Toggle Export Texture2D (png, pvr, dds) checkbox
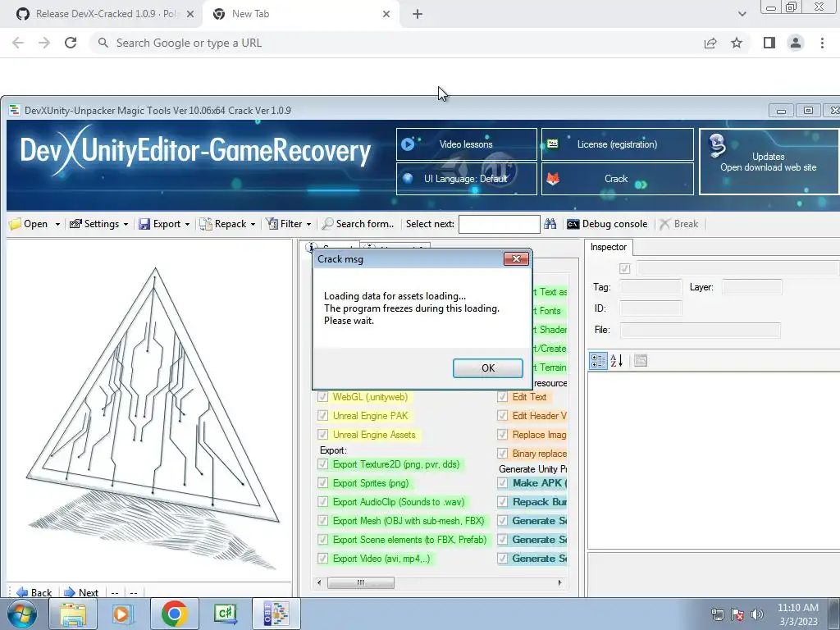 pos(322,464)
